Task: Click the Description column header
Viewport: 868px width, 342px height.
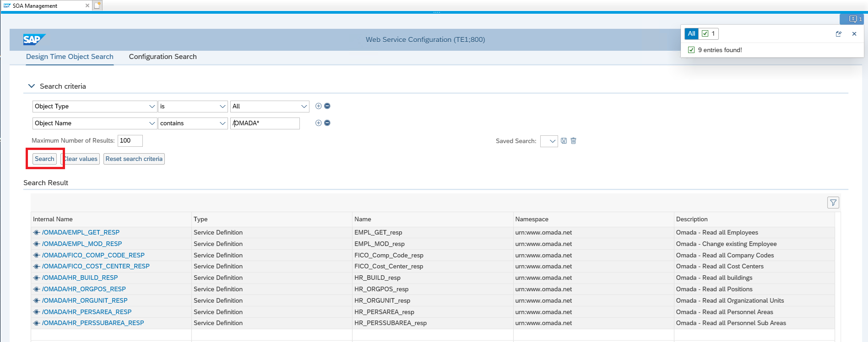Action: (754, 219)
